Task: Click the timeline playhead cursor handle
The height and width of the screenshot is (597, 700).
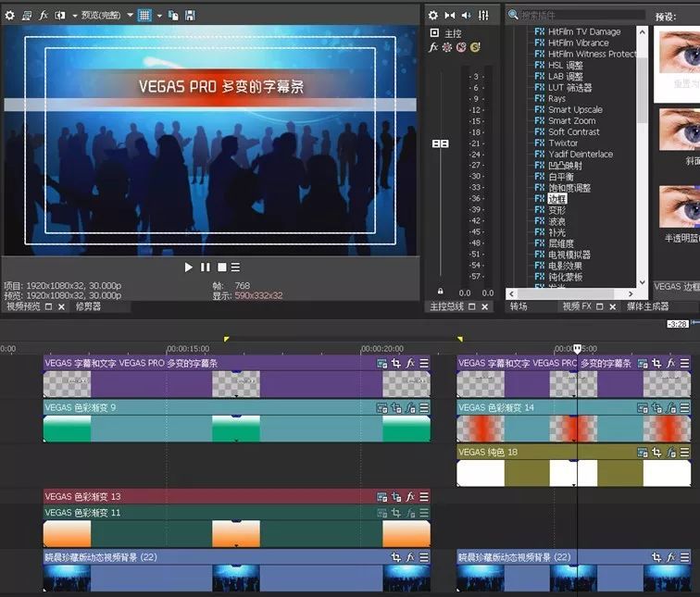Action: 577,349
